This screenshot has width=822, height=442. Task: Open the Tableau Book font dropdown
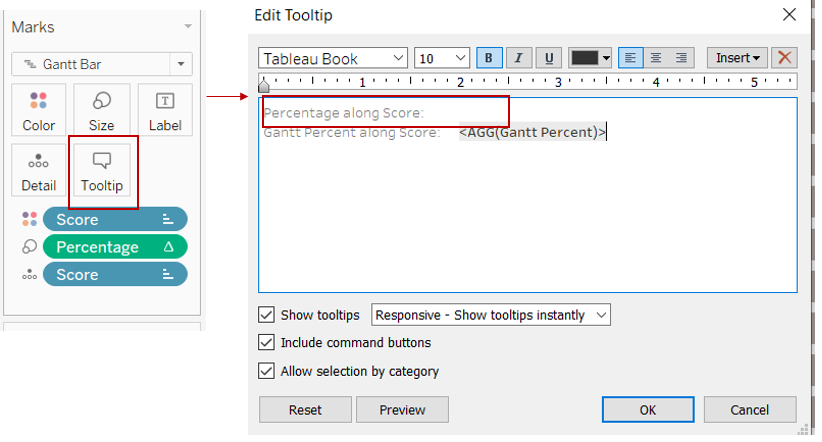point(332,58)
